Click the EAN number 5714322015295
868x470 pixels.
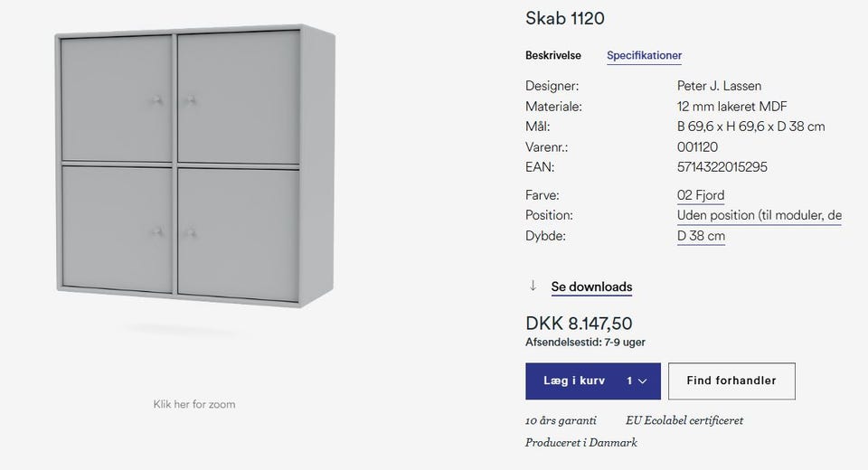[722, 167]
